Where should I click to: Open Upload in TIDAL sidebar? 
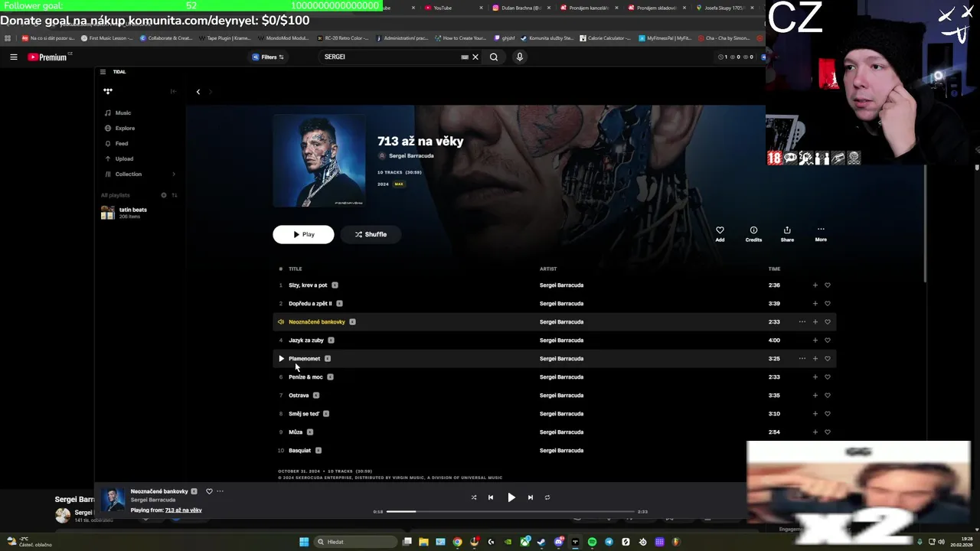pos(119,158)
